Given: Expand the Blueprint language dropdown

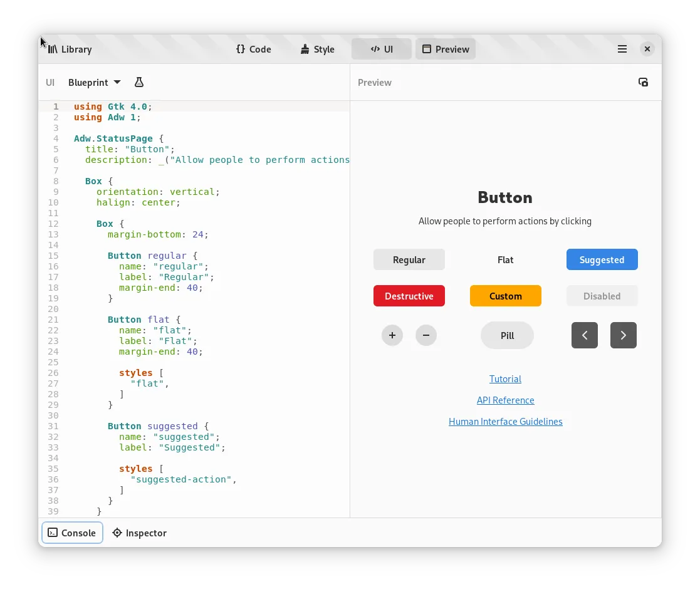Looking at the screenshot, I should coord(94,82).
